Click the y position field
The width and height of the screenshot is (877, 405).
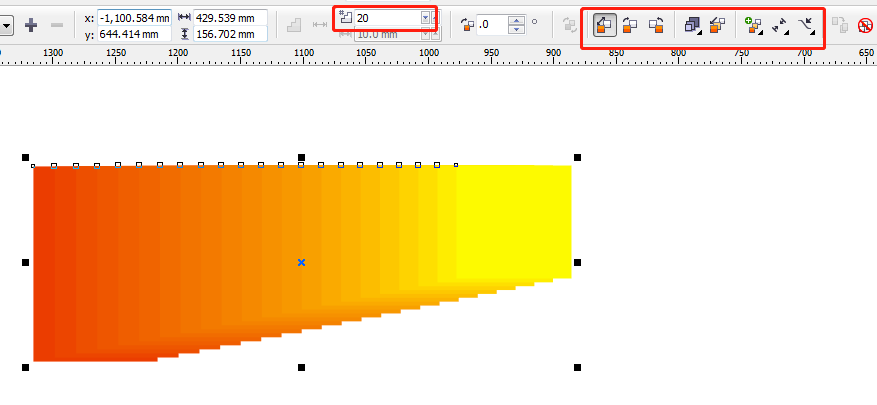[x=134, y=35]
